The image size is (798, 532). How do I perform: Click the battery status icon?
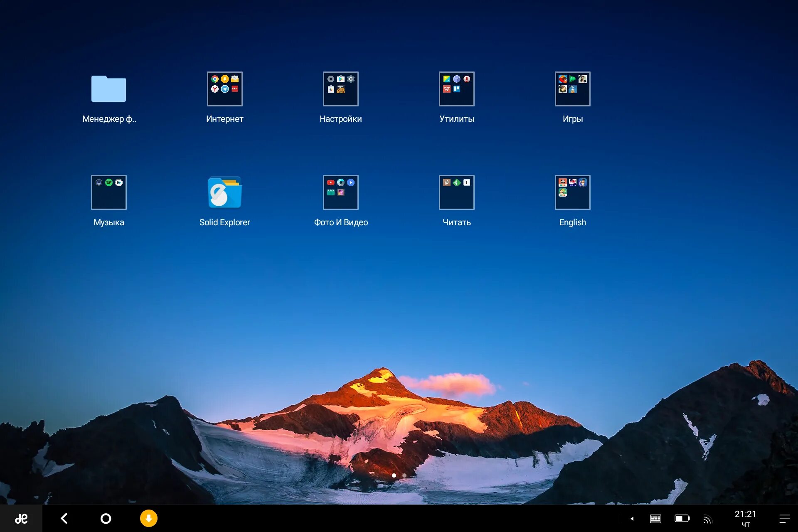point(682,518)
